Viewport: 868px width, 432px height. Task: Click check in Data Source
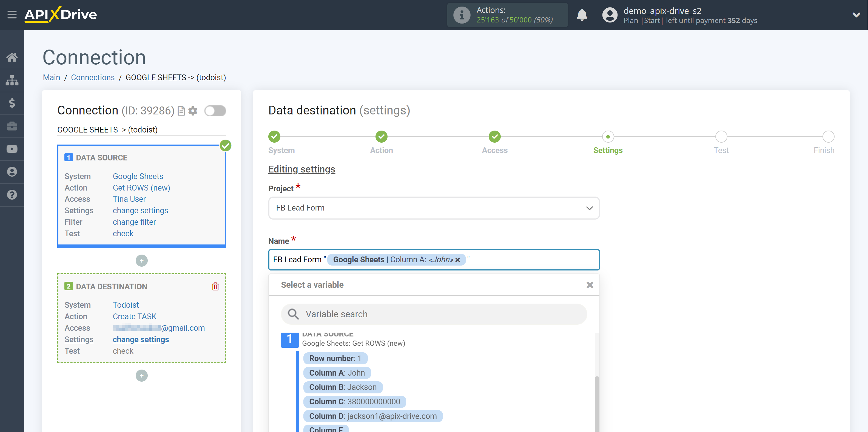click(x=123, y=234)
